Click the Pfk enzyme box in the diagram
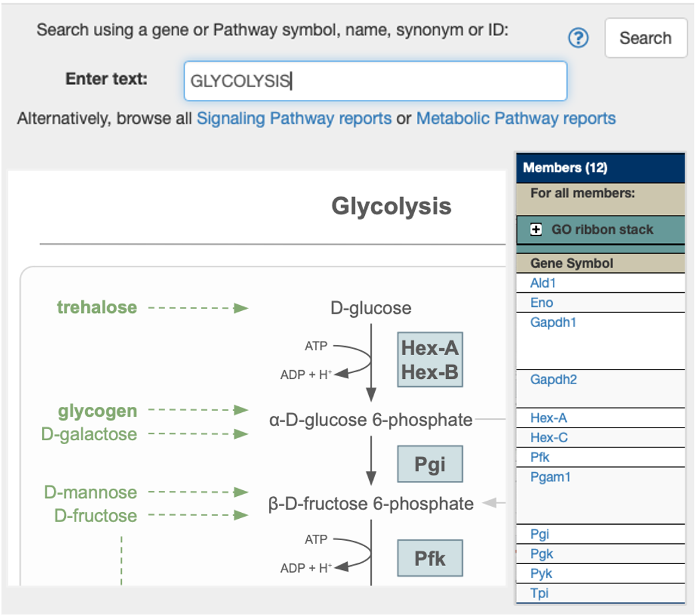Screen dimensions: 696x616 430,558
